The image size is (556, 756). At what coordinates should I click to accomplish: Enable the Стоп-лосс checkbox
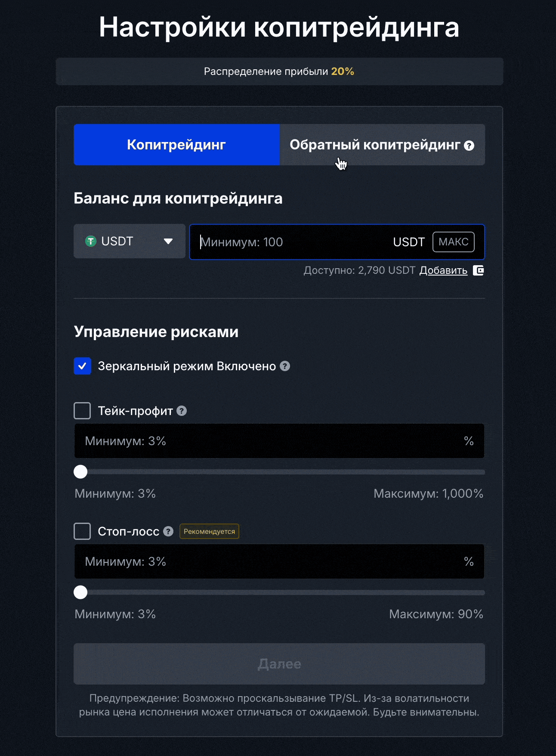click(82, 531)
